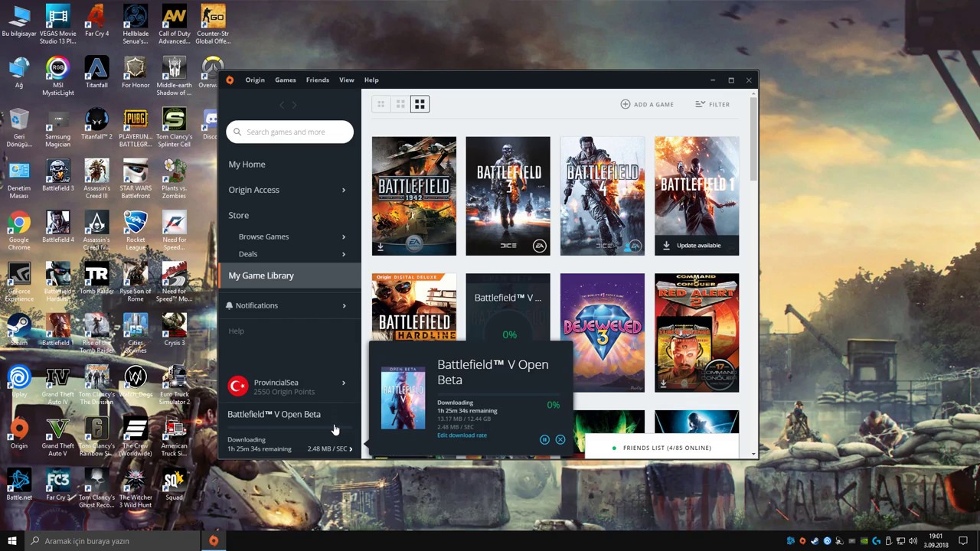The image size is (980, 551).
Task: Click the Origin icon on taskbar
Action: 214,541
